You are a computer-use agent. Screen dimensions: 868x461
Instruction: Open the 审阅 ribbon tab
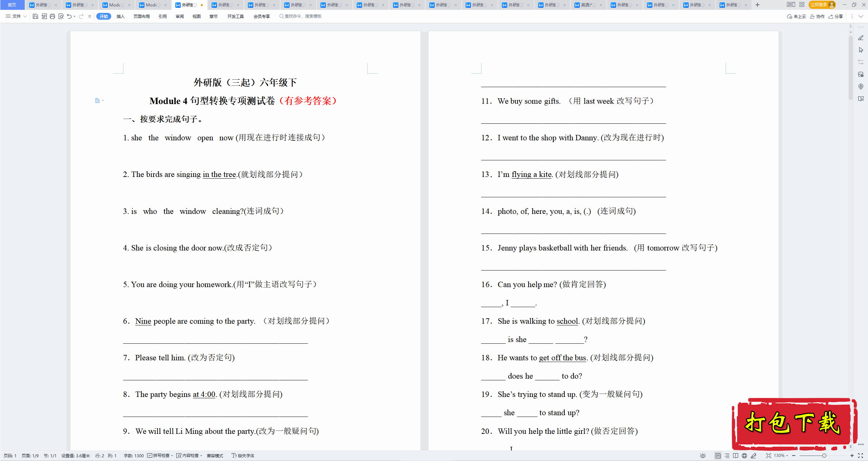click(x=180, y=16)
